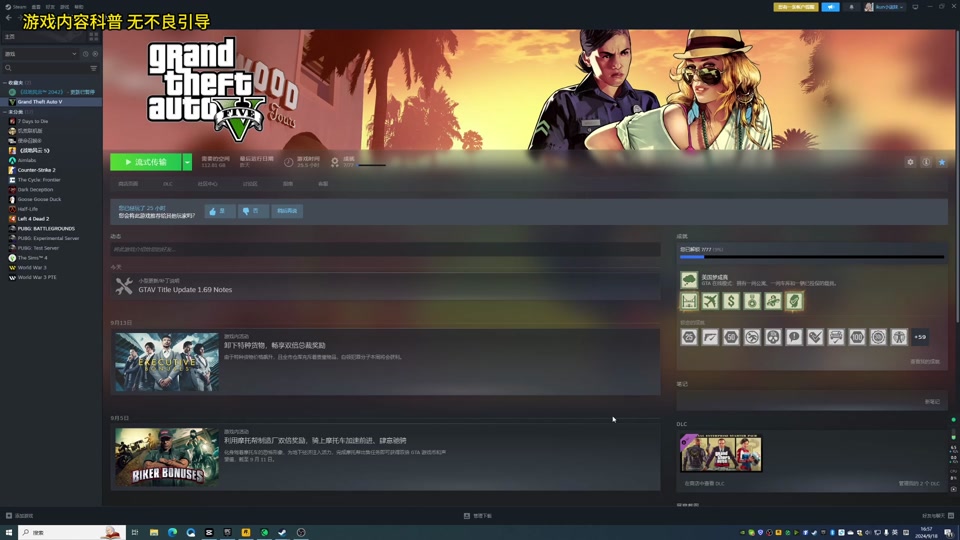Toggle the favorite star icon
This screenshot has height=540, width=960.
[942, 162]
